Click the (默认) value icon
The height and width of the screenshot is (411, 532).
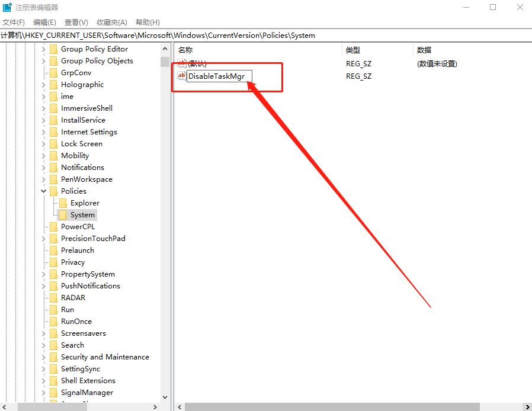point(182,63)
